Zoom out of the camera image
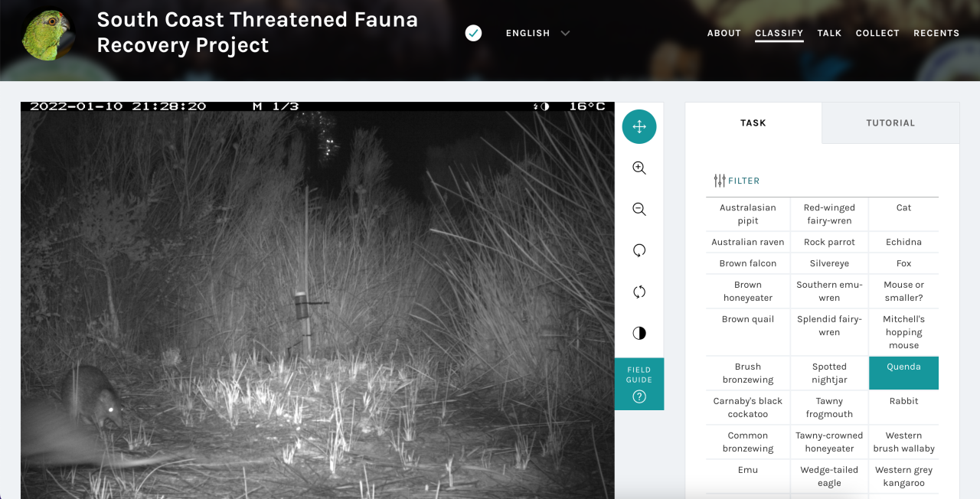The height and width of the screenshot is (499, 980). click(x=639, y=210)
